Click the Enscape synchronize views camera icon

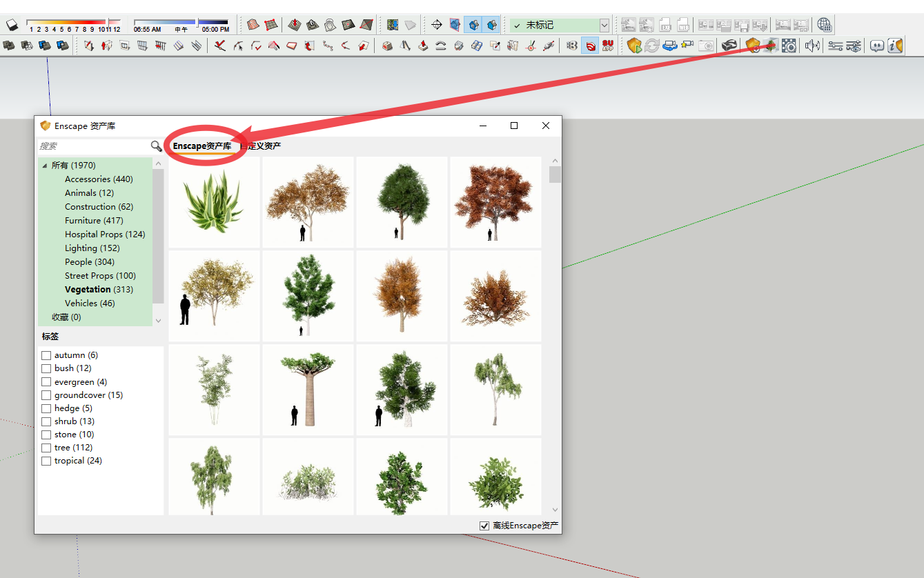[x=670, y=46]
